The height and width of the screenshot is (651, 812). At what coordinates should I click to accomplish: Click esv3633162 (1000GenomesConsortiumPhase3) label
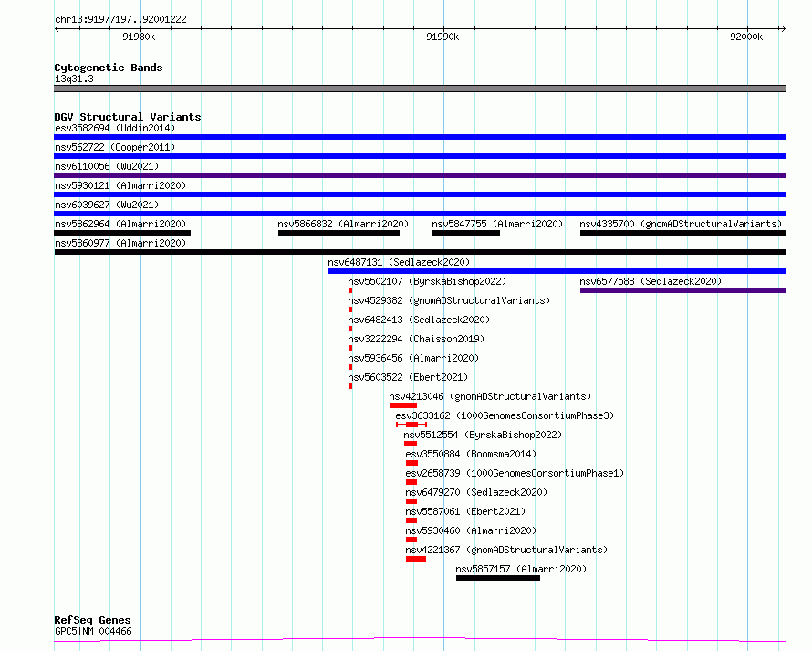[x=505, y=415]
